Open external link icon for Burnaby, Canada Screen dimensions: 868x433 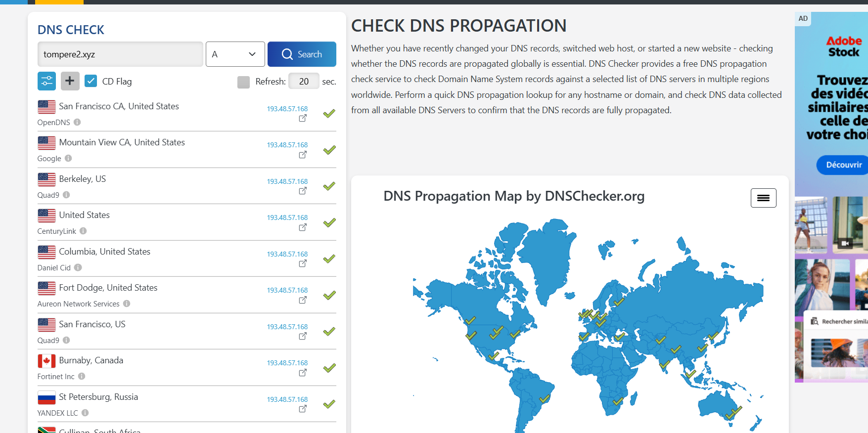click(x=303, y=373)
